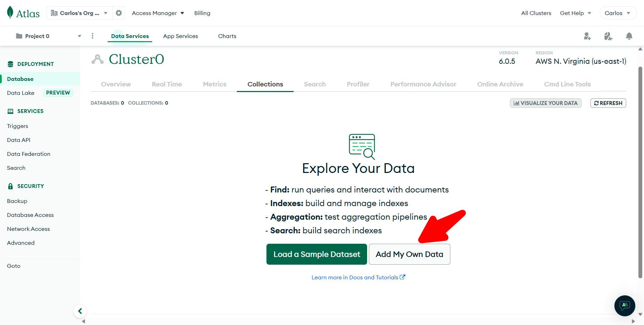Screen dimensions: 644x325
Task: Switch to the Charts tab
Action: (x=227, y=36)
